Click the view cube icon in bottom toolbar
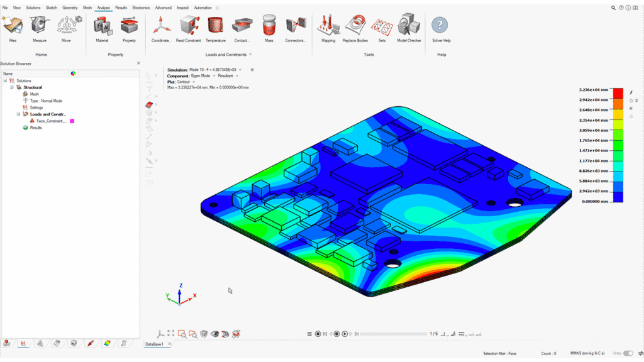Image resolution: width=644 pixels, height=362 pixels. (x=204, y=334)
